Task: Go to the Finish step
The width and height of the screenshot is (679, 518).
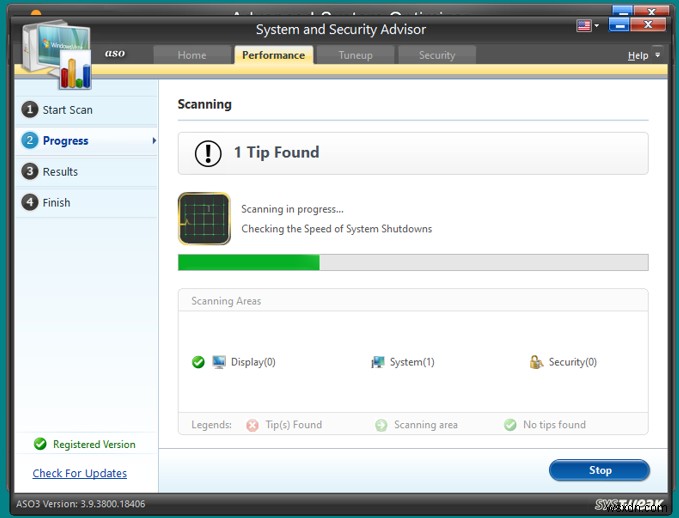Action: (x=86, y=202)
